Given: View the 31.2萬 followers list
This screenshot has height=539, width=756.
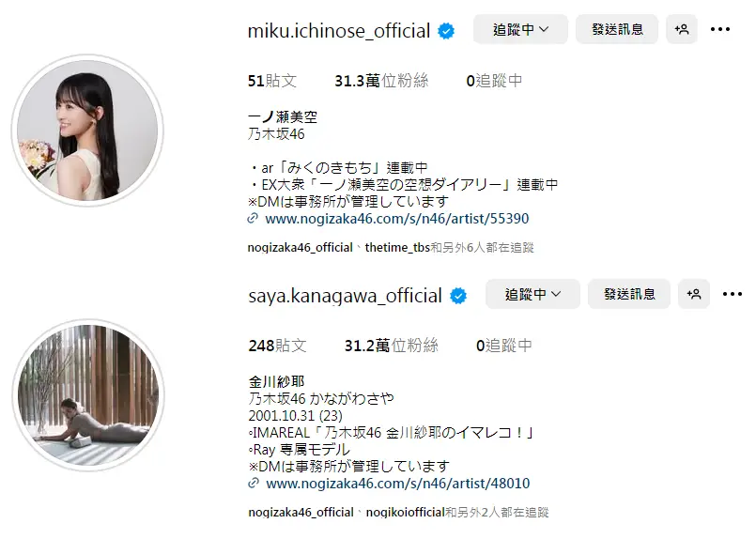Looking at the screenshot, I should pos(391,346).
